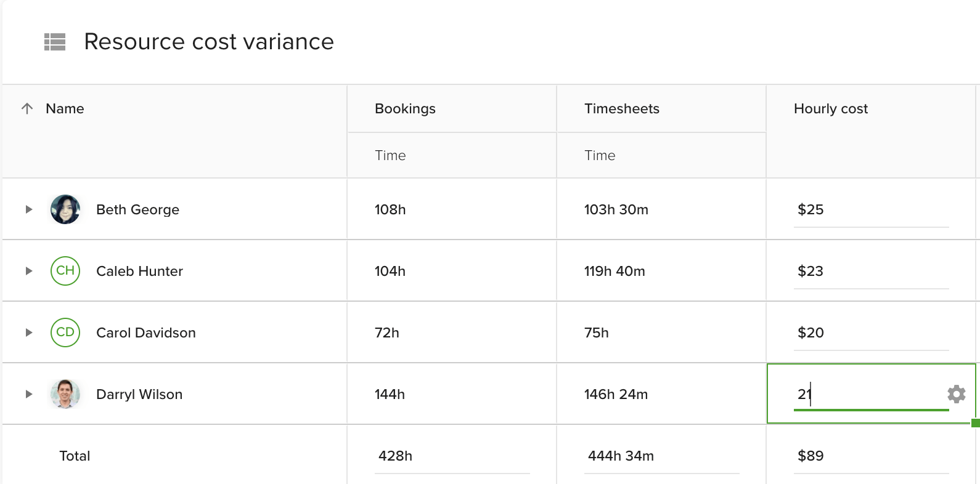This screenshot has width=980, height=484.
Task: Click Darryl Wilson's profile photo
Action: coord(65,394)
